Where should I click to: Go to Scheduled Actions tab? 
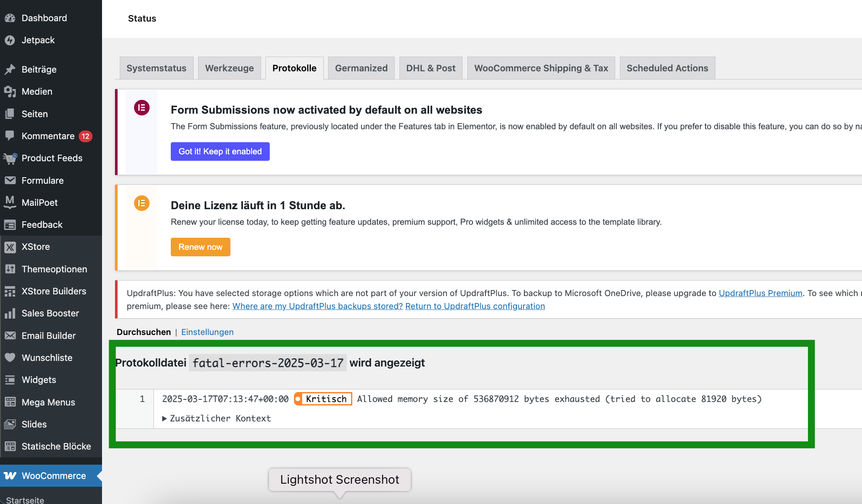coord(667,68)
